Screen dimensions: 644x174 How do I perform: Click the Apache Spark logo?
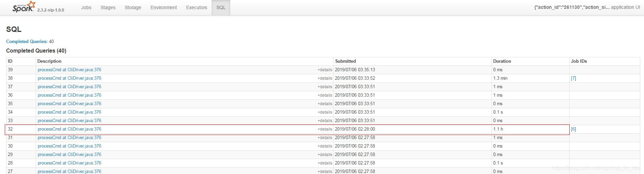coord(24,7)
